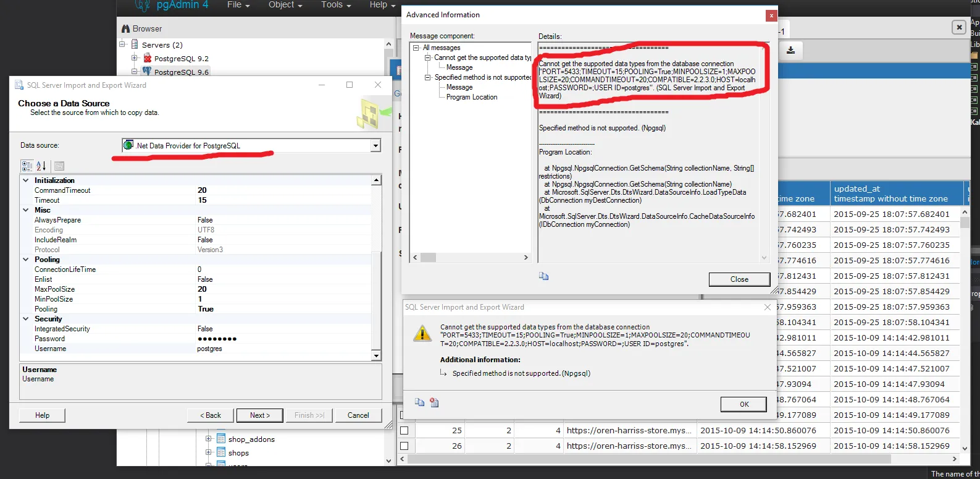The height and width of the screenshot is (479, 980).
Task: Click the globe icon in Data source box
Action: click(128, 145)
